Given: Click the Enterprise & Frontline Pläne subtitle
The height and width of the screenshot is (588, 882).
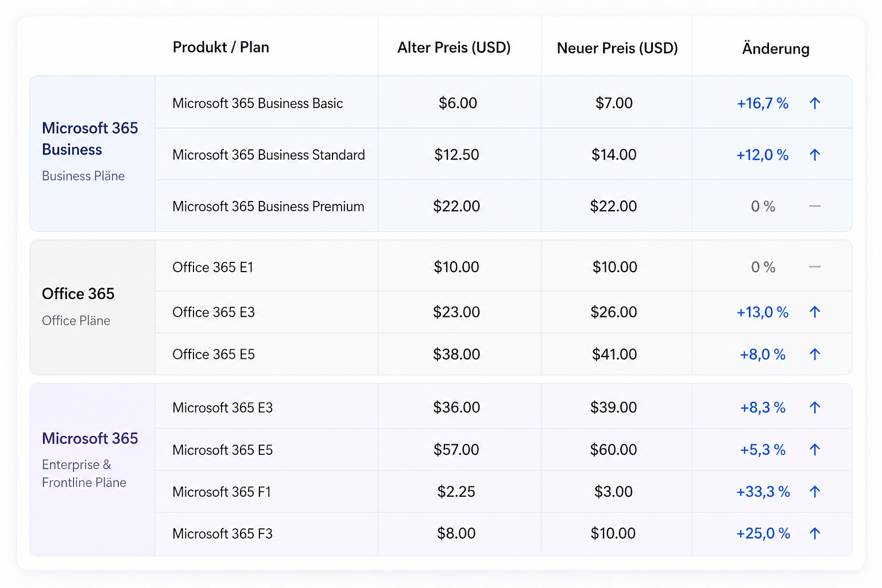Looking at the screenshot, I should [x=84, y=473].
